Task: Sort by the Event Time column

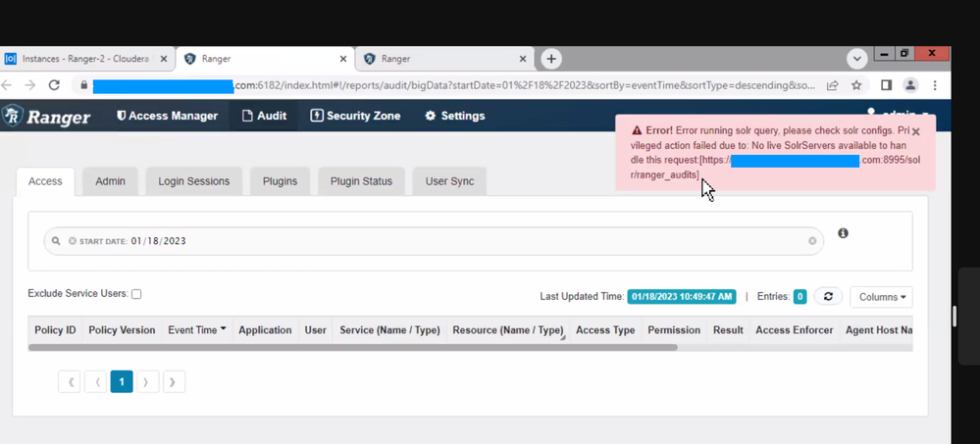Action: point(197,329)
